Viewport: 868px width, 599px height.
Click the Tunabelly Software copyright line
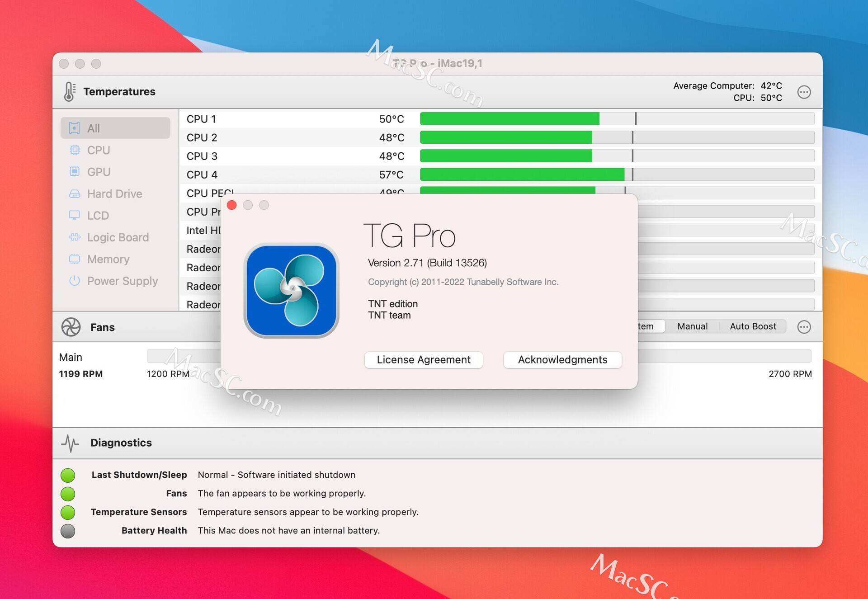pos(463,282)
